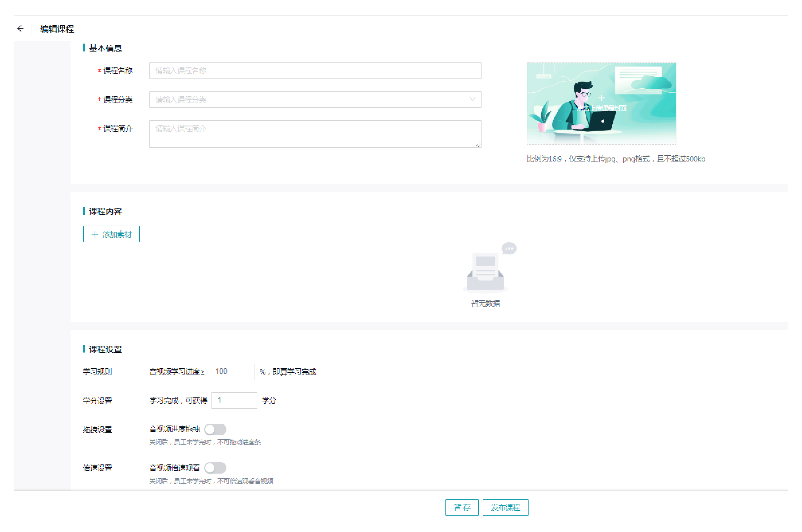Click the back arrow icon
This screenshot has height=532, width=802.
(x=20, y=29)
